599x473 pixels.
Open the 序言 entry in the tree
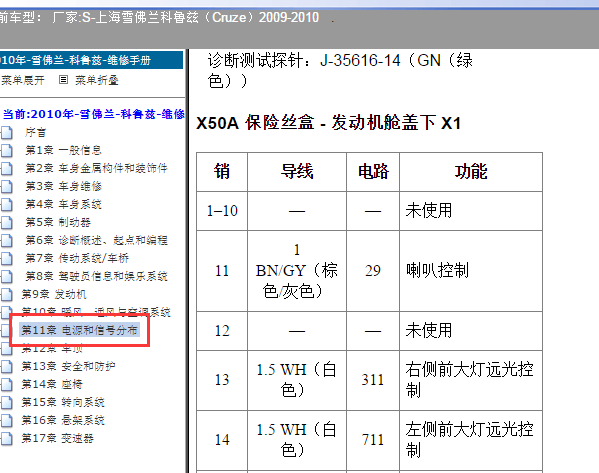(36, 133)
